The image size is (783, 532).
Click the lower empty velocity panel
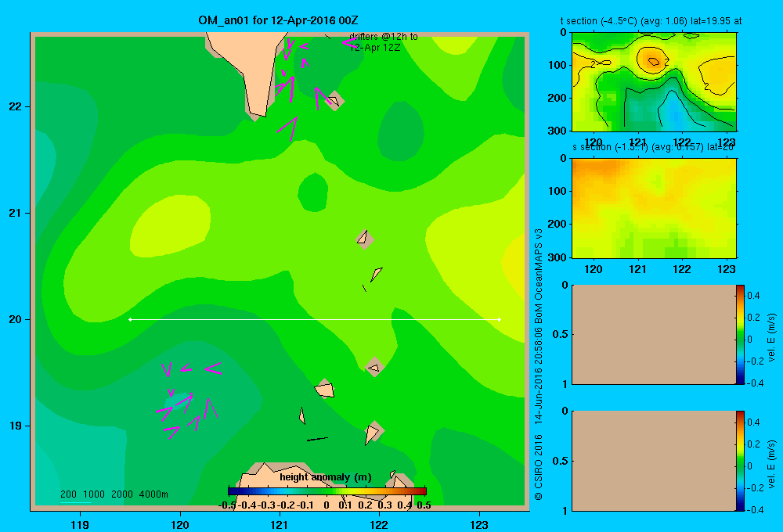point(654,461)
